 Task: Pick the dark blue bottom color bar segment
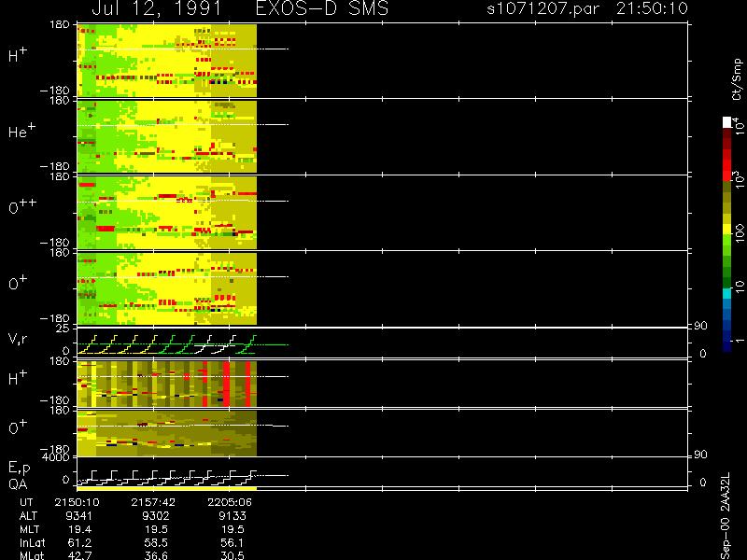[726, 346]
